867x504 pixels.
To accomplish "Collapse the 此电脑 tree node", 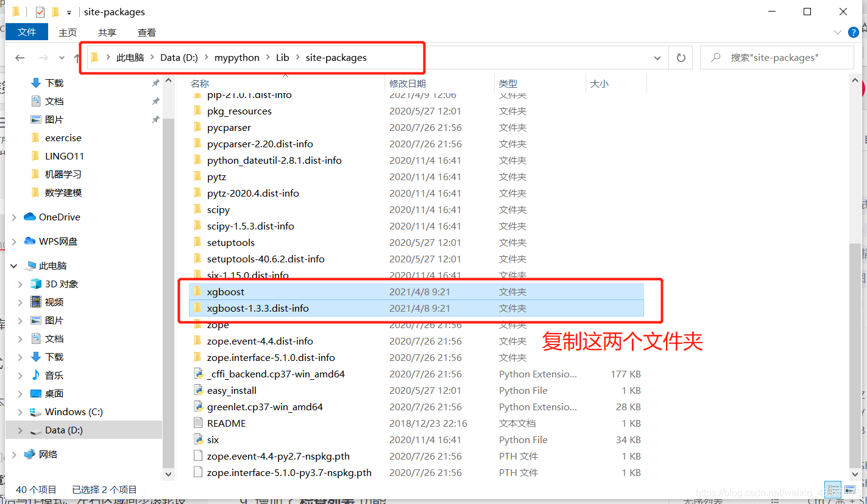I will point(14,266).
